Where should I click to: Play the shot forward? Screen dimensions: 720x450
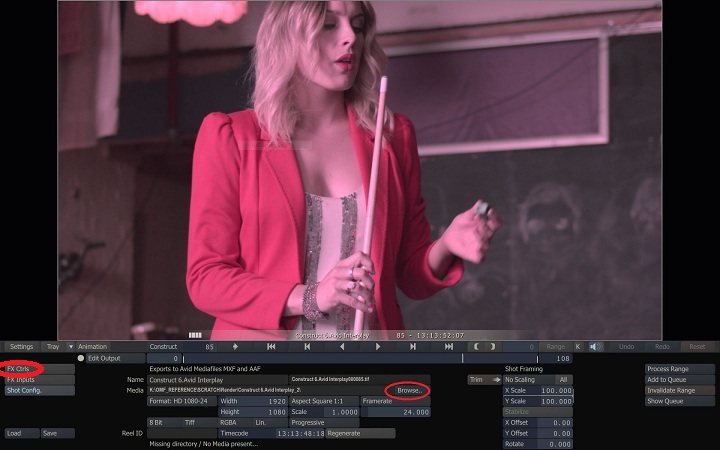coord(377,347)
